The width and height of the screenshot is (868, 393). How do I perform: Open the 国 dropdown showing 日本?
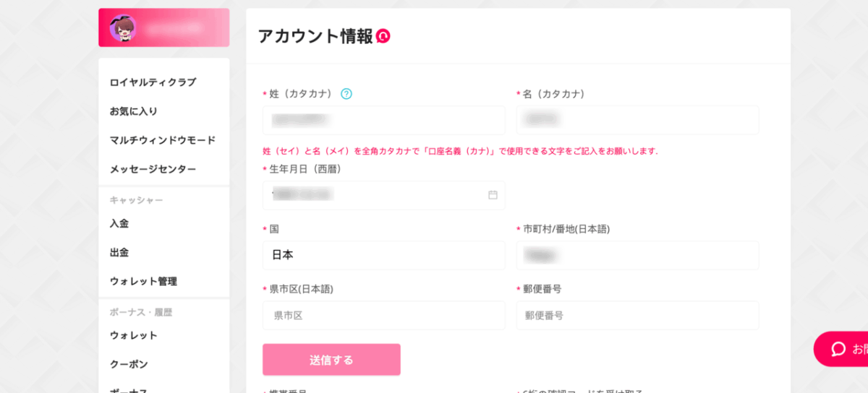click(x=384, y=255)
